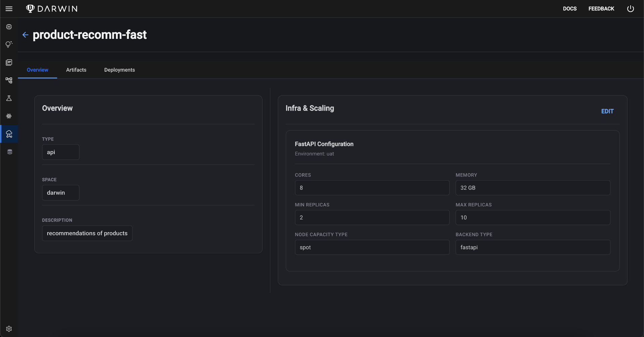Open the FEEDBACK link
This screenshot has width=644, height=337.
point(601,9)
